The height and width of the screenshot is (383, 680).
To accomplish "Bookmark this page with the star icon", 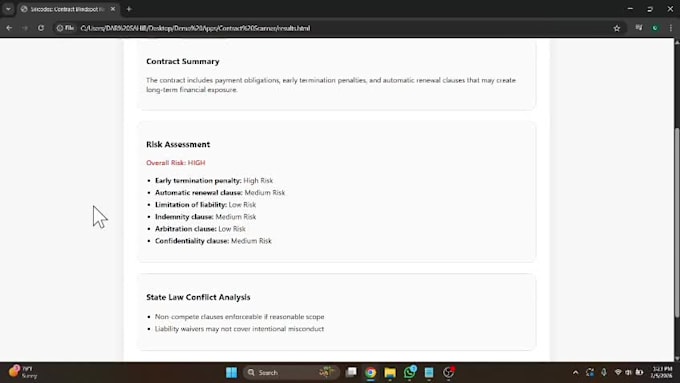I will point(617,28).
